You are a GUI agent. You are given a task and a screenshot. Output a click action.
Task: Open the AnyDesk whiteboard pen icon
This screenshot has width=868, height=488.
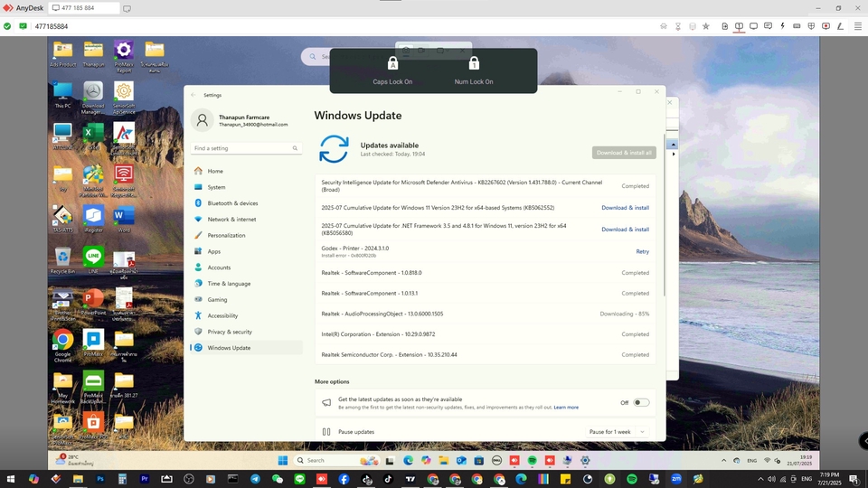pyautogui.click(x=840, y=26)
